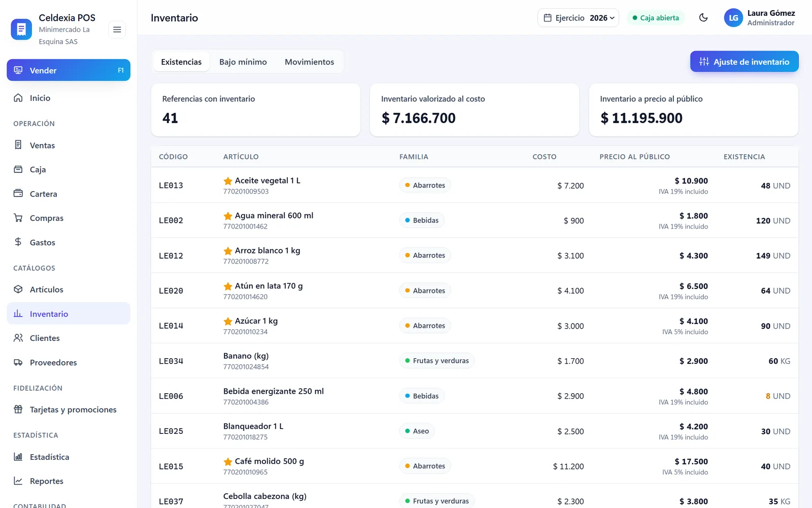The width and height of the screenshot is (812, 508).
Task: Click the Proveedores truck icon
Action: pos(18,362)
